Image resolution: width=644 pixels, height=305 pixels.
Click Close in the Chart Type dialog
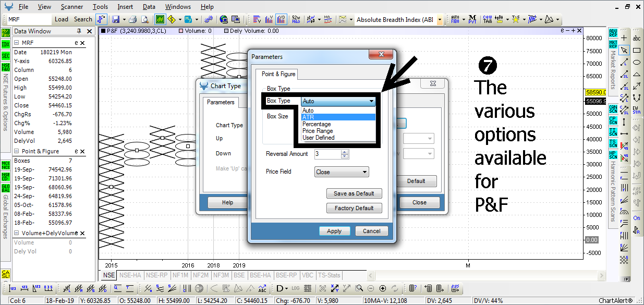pos(419,202)
